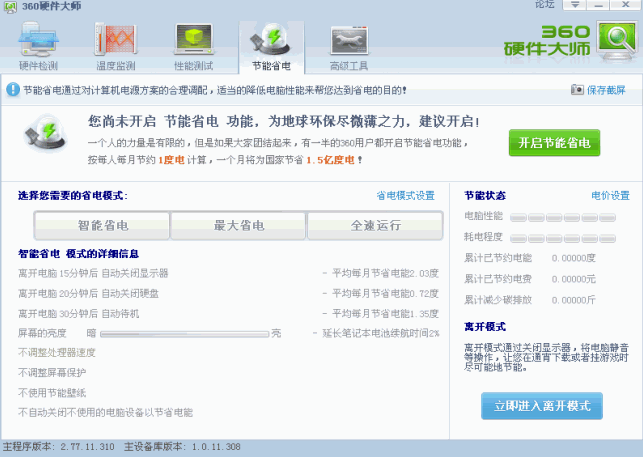The image size is (643, 457).
Task: Open the 论坛 forum link
Action: coord(545,5)
